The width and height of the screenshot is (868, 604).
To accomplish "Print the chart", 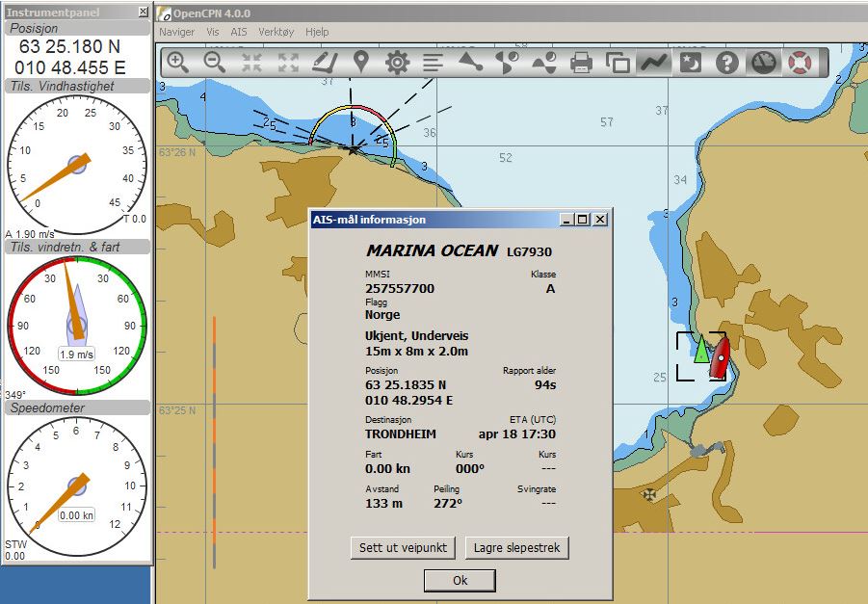I will pos(581,62).
